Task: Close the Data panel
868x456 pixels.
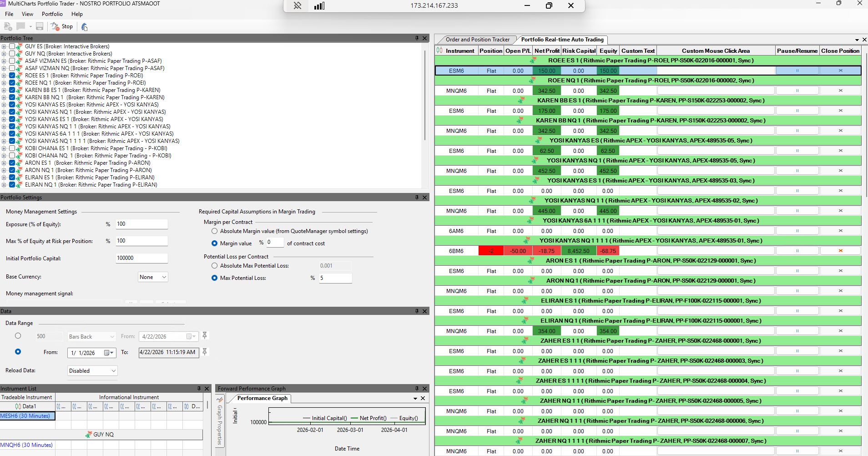Action: [425, 311]
